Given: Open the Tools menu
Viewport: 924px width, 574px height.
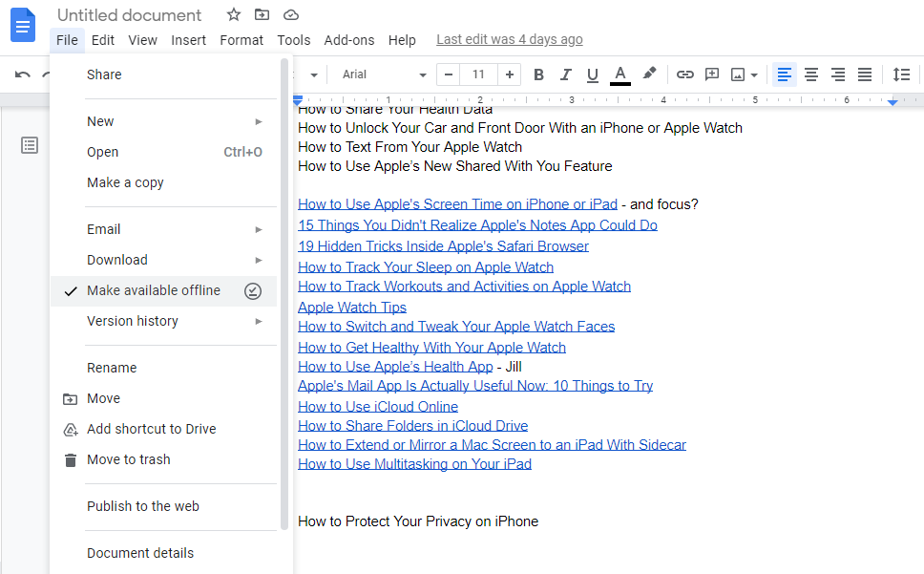Looking at the screenshot, I should coord(293,40).
